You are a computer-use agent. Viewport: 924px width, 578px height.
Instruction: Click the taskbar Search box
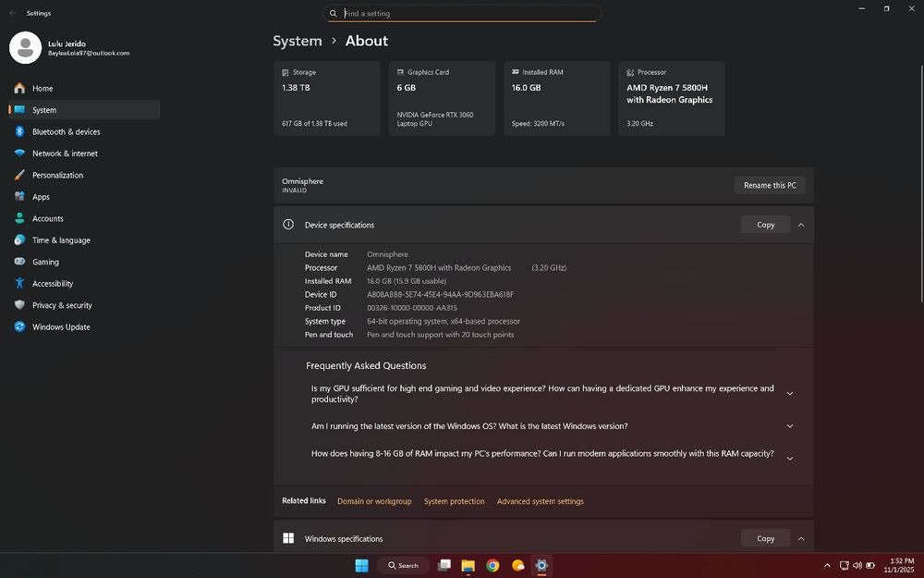click(403, 566)
